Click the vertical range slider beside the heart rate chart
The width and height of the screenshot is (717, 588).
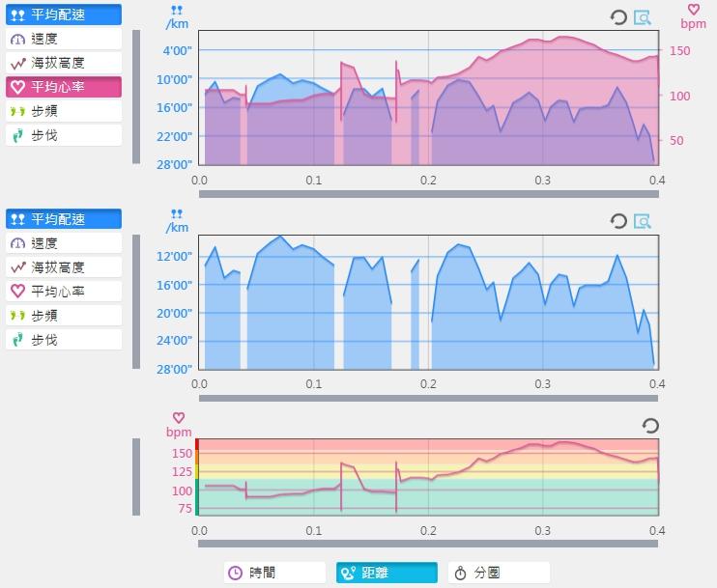pyautogui.click(x=136, y=477)
